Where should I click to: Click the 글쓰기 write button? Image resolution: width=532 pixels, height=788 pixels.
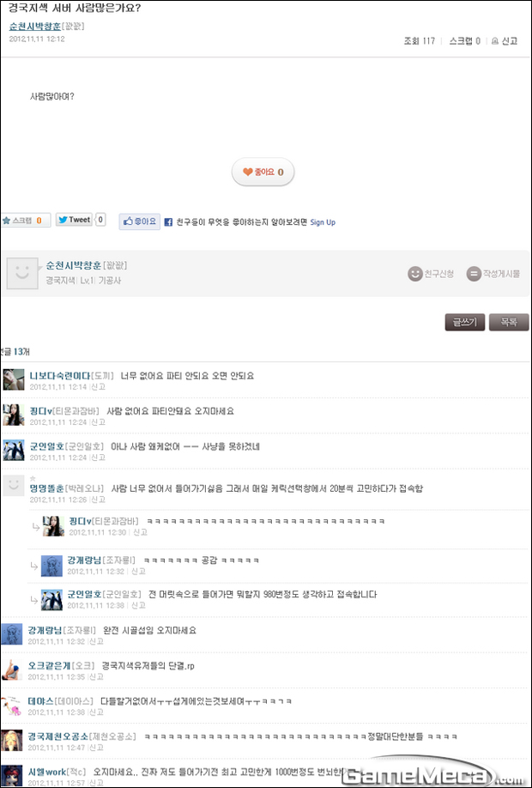[465, 322]
